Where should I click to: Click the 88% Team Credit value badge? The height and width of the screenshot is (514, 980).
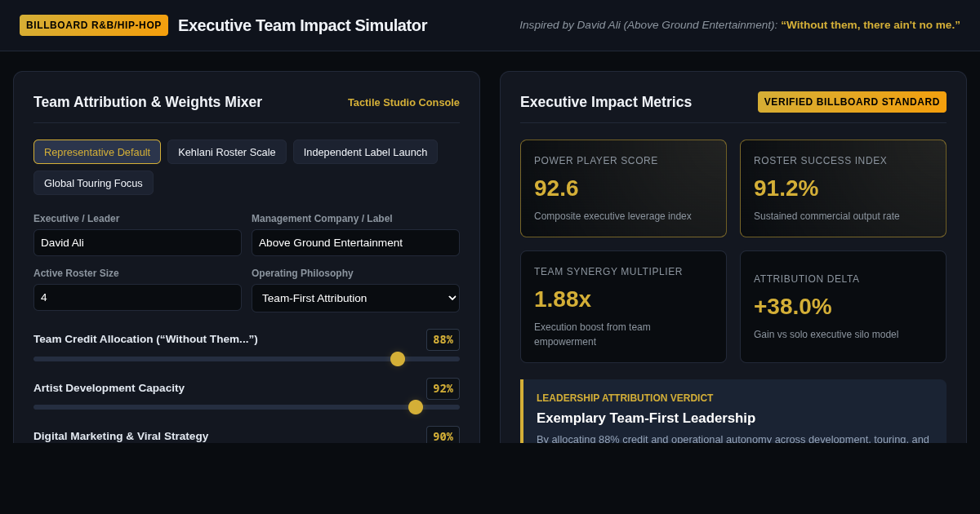click(x=443, y=339)
